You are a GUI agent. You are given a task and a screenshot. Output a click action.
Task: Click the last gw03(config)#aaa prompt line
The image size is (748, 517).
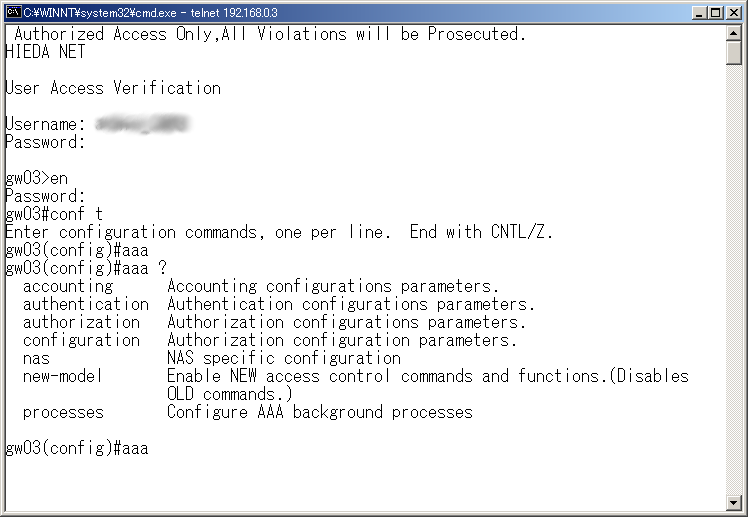click(77, 448)
